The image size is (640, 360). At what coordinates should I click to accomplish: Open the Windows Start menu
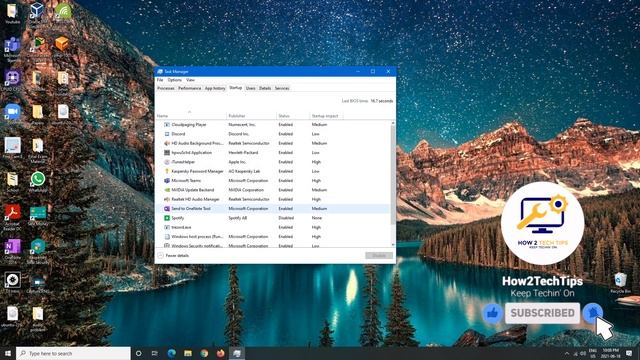tap(8, 353)
